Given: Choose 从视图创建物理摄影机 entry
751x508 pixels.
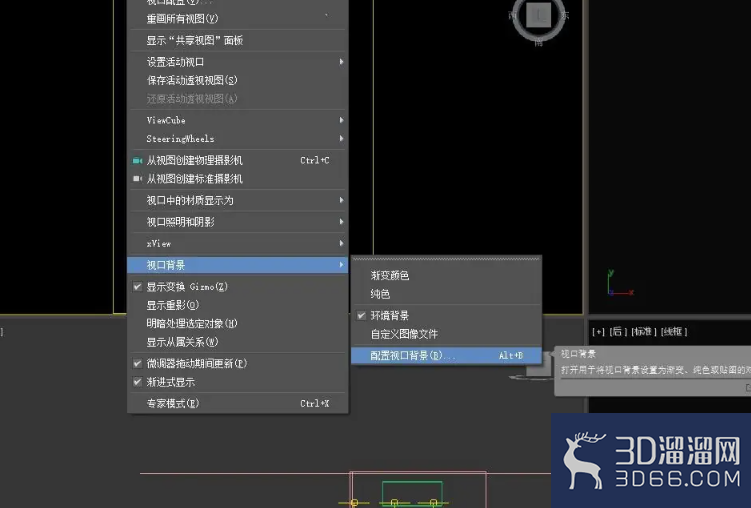Looking at the screenshot, I should point(238,160).
